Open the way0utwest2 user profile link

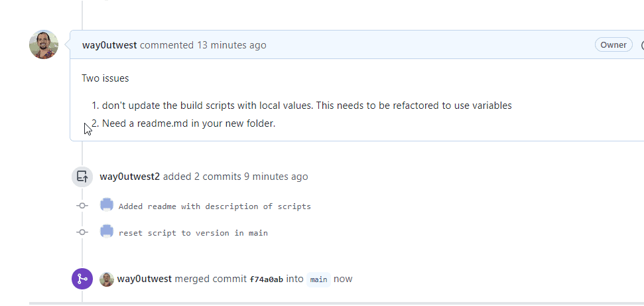click(129, 177)
